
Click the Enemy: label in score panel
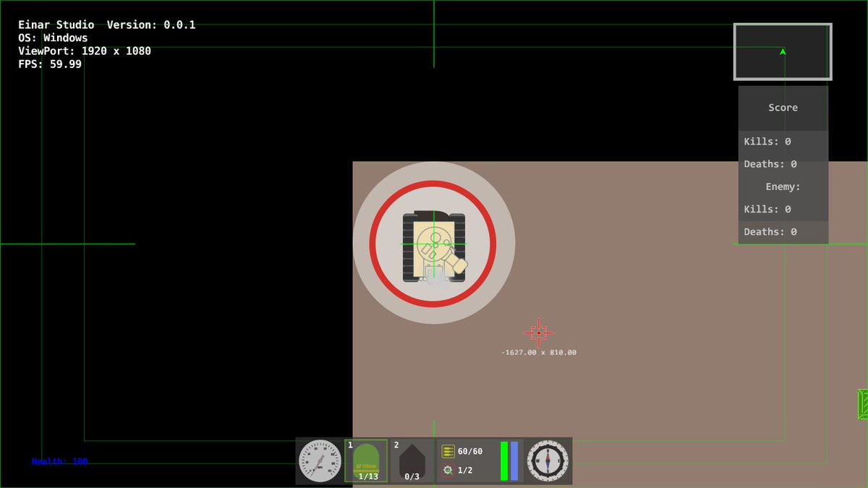coord(783,187)
